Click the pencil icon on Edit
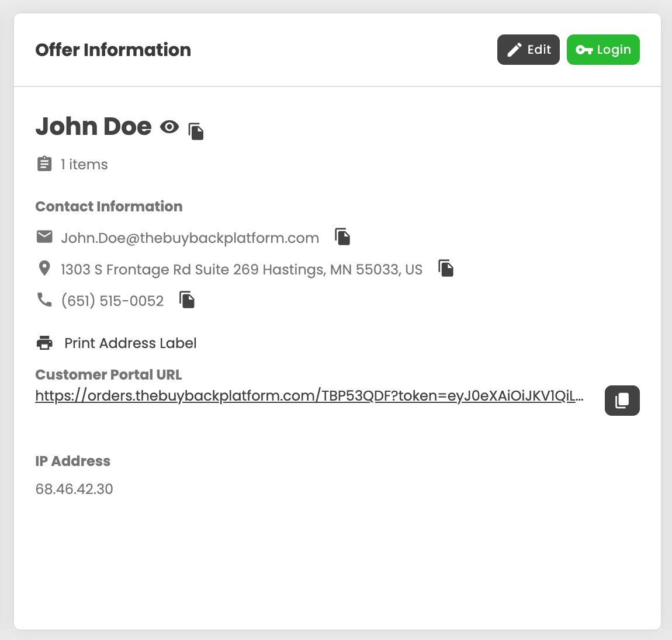The width and height of the screenshot is (672, 640). click(514, 50)
